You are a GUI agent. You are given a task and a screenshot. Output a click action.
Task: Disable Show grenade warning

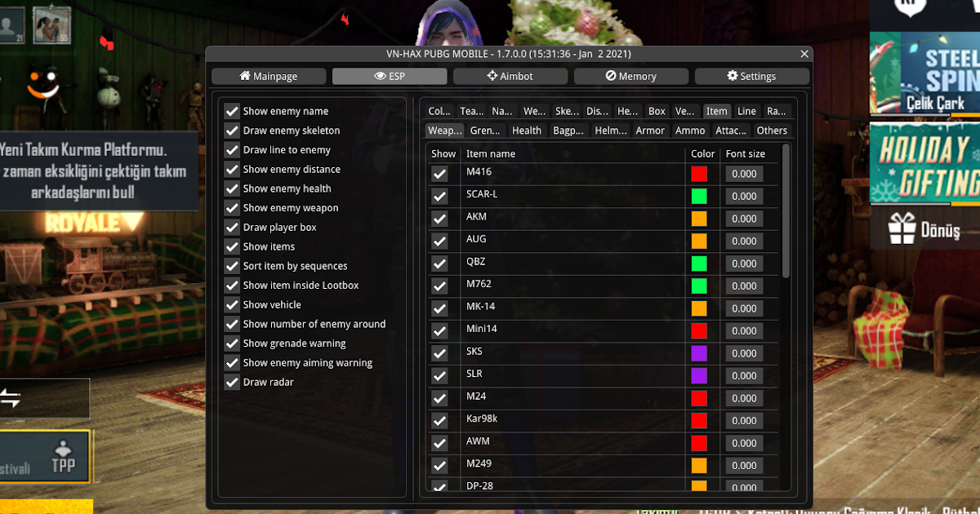click(x=232, y=343)
